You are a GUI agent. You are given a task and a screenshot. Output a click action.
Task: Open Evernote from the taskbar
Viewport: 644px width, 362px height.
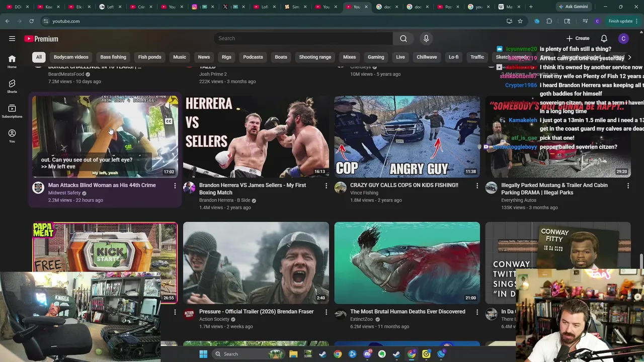point(382,354)
